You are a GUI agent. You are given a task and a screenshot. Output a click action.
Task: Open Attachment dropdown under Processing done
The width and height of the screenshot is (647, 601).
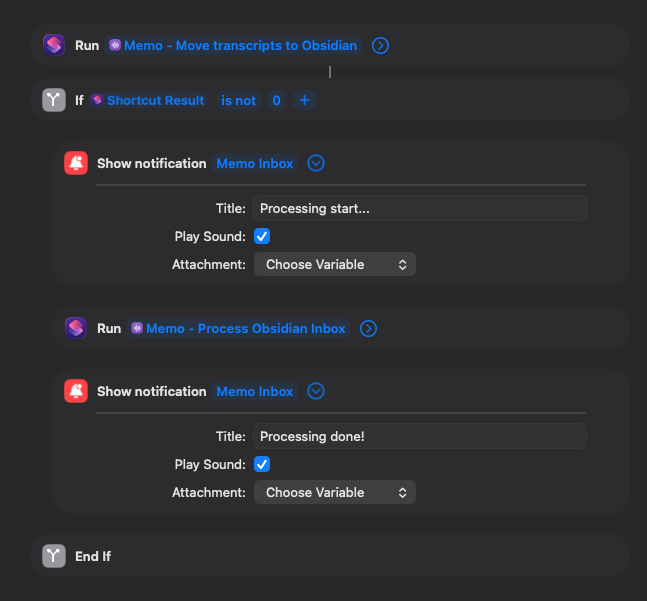click(x=334, y=492)
